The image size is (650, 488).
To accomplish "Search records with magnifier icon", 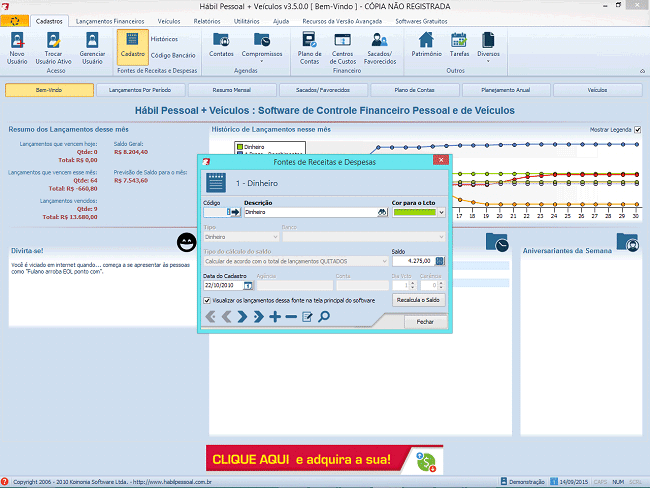I will [324, 317].
